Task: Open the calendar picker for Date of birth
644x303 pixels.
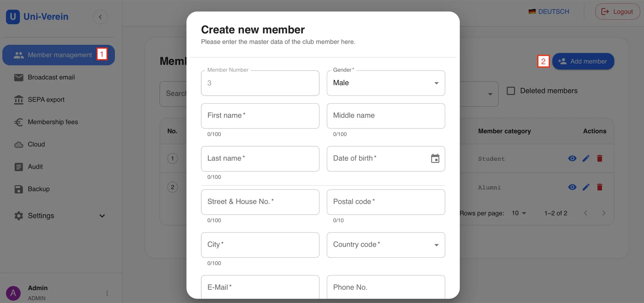Action: click(x=435, y=158)
